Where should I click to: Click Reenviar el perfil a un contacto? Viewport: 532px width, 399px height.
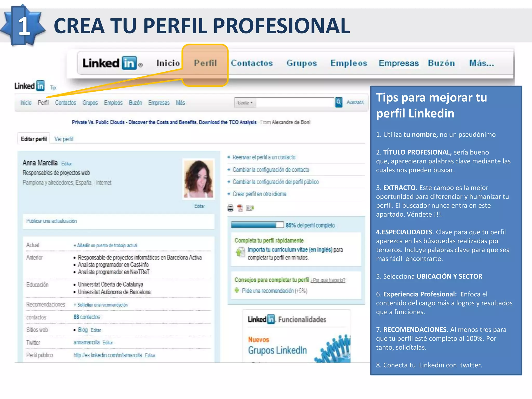264,157
